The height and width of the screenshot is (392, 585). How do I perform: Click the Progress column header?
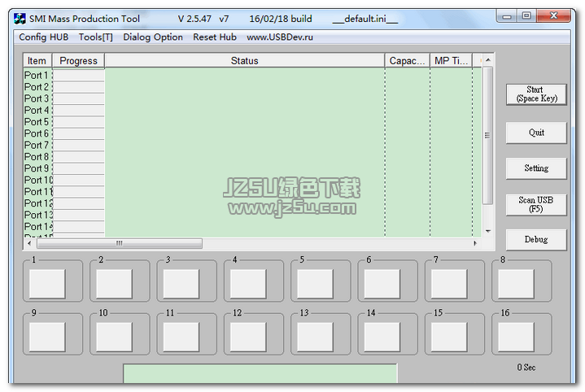[x=78, y=61]
